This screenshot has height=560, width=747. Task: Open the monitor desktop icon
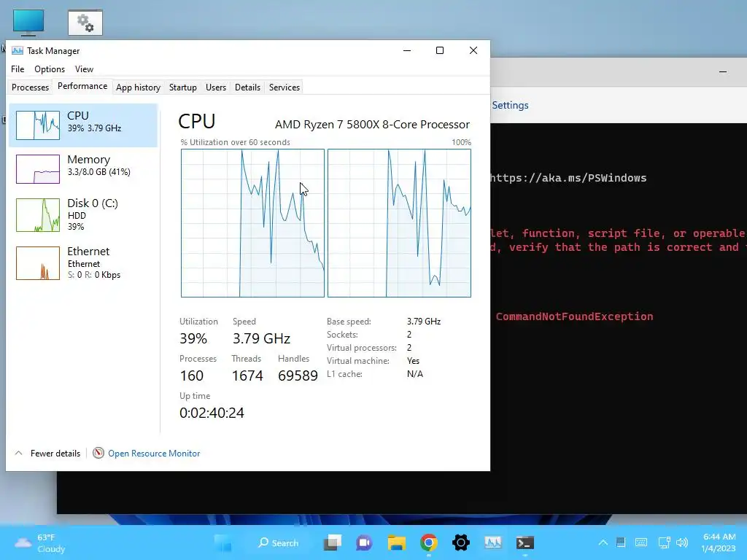[28, 23]
